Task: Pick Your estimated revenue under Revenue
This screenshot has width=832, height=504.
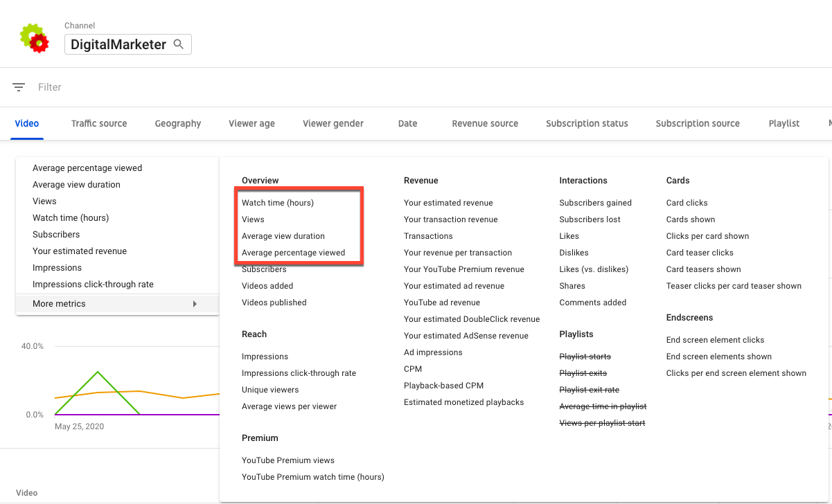Action: (448, 203)
